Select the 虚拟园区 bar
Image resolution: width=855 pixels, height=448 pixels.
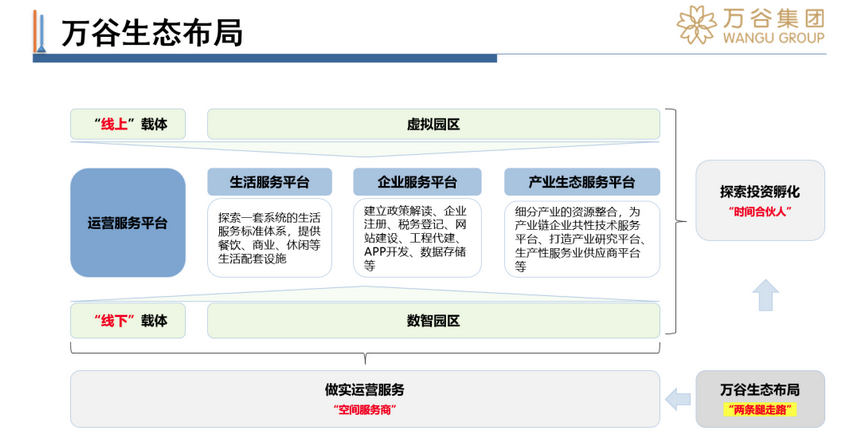point(433,124)
